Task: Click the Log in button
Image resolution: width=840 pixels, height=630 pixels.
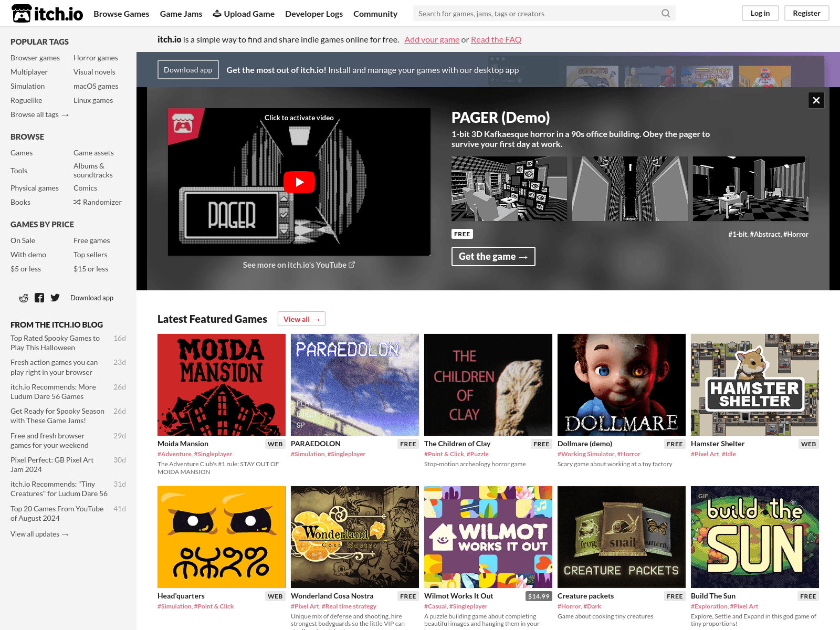Action: 760,13
